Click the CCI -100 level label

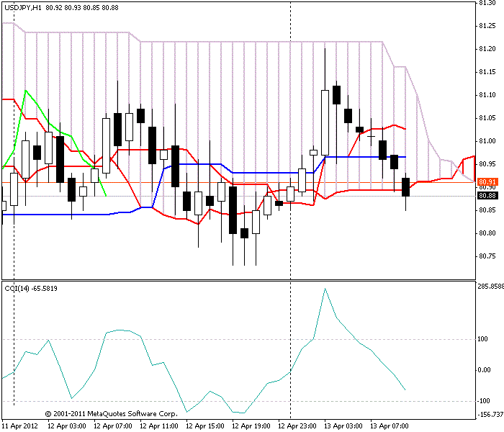tap(483, 401)
